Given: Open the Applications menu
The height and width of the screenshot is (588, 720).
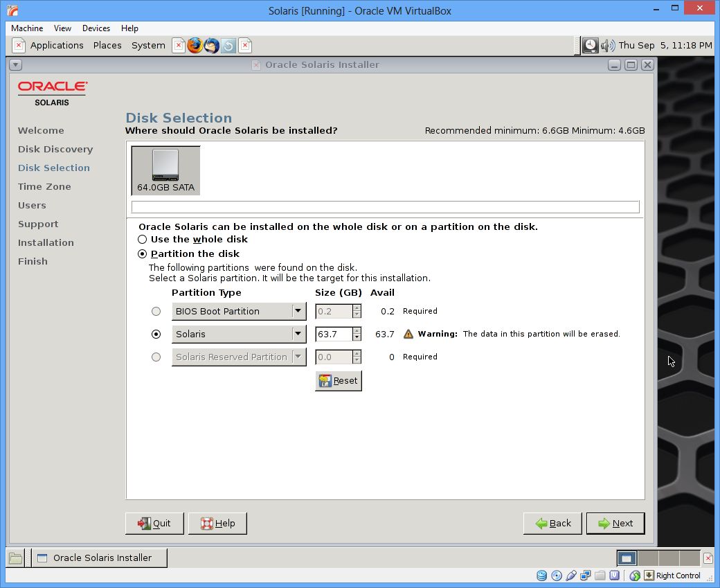Looking at the screenshot, I should click(57, 46).
